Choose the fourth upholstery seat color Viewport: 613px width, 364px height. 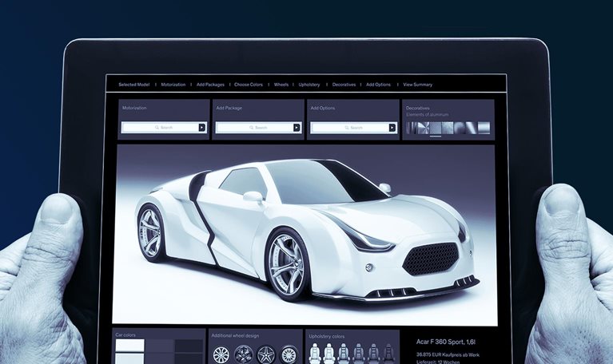point(359,354)
